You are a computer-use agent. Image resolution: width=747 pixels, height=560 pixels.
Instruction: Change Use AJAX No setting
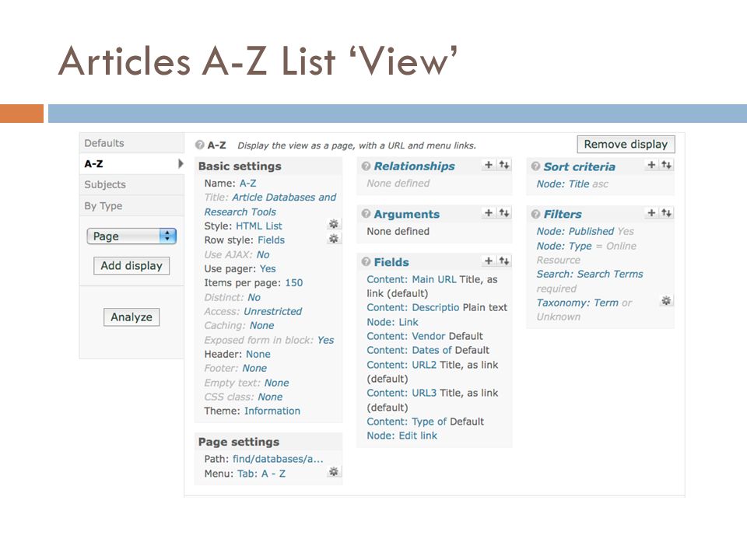(x=263, y=255)
